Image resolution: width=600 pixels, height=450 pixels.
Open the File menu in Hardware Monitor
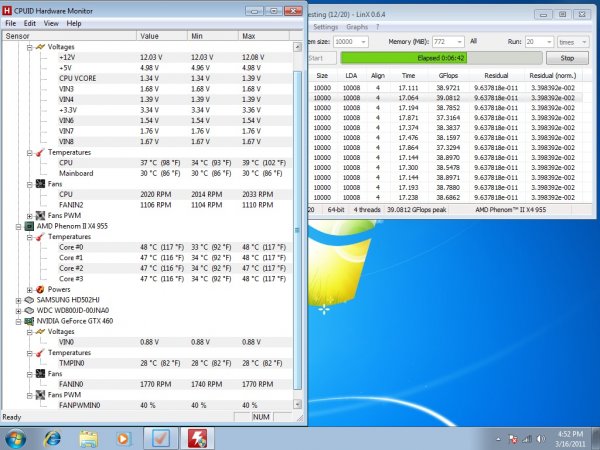pos(10,23)
